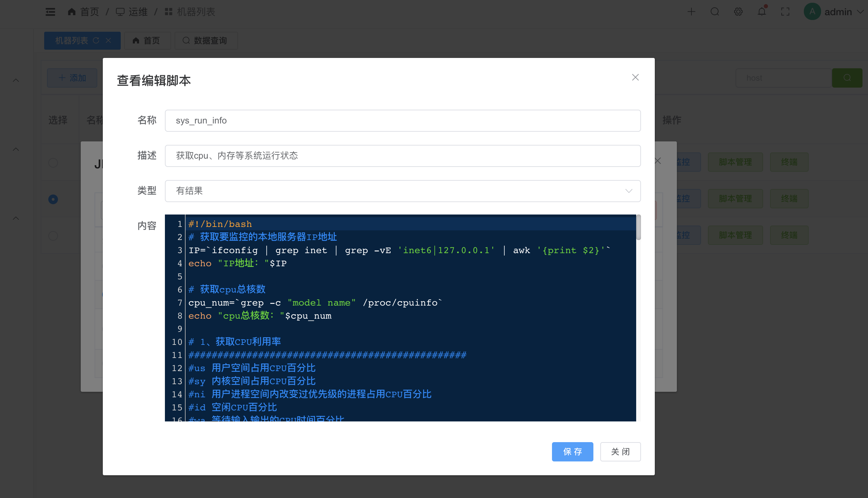Viewport: 868px width, 498px height.
Task: Open the 类型 dropdown showing 有结果
Action: tap(403, 191)
